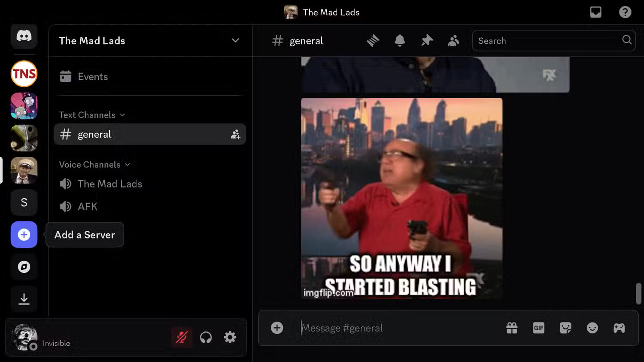Image resolution: width=644 pixels, height=362 pixels.
Task: Unmute the microphone
Action: click(x=182, y=338)
